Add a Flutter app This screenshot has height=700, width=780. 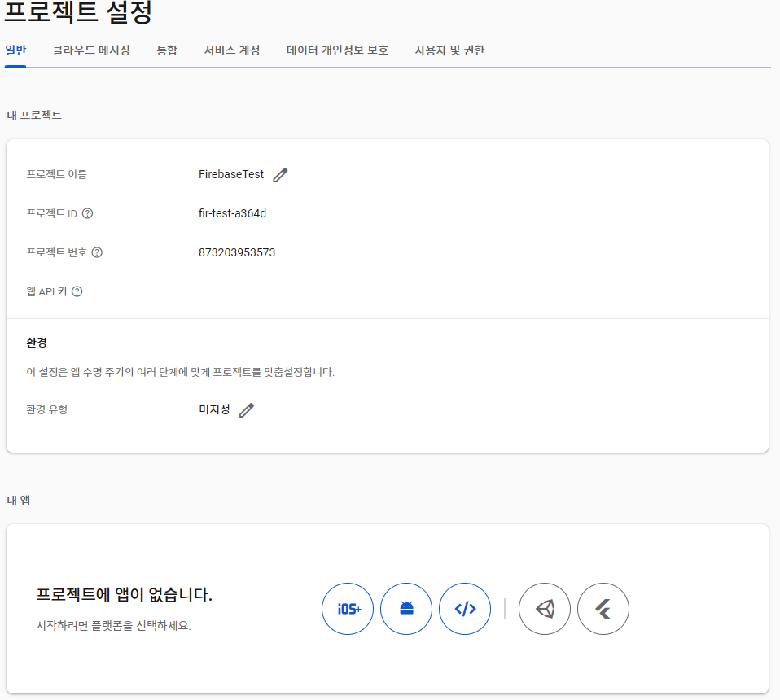pyautogui.click(x=603, y=609)
